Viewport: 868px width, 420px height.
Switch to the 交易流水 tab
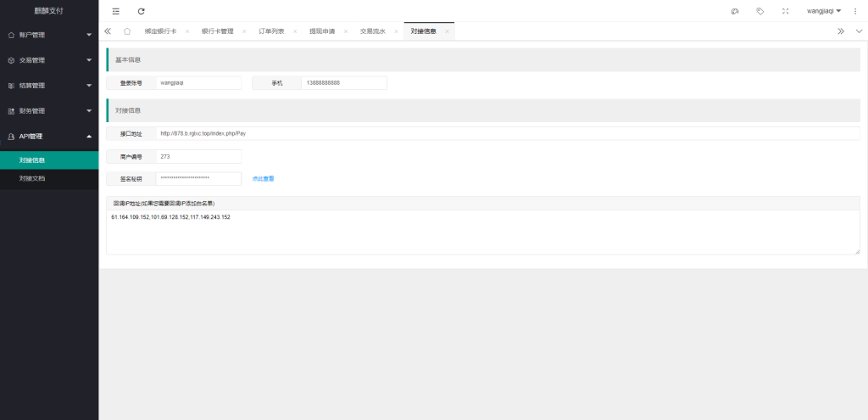(x=372, y=31)
